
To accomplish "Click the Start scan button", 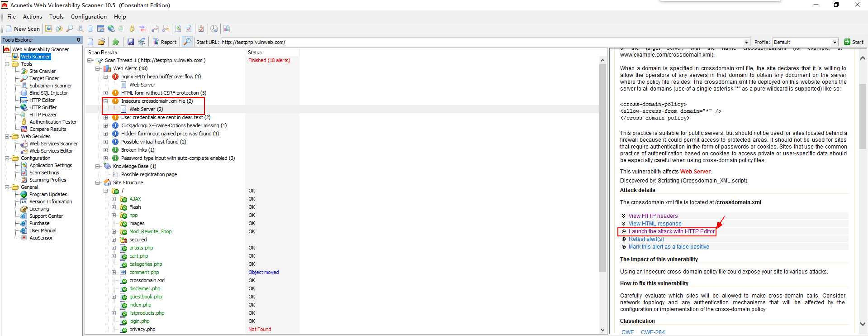I will pos(854,42).
